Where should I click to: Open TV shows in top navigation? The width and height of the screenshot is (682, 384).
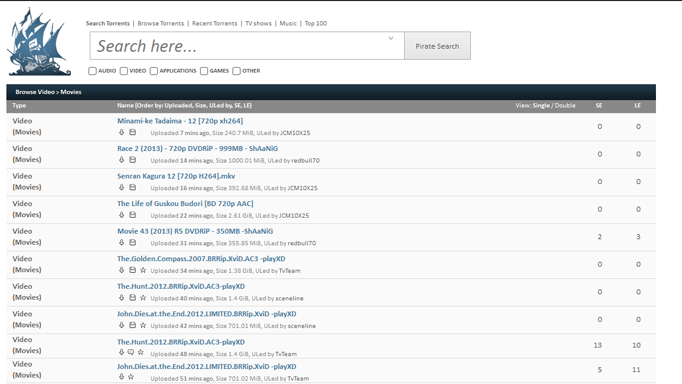(258, 23)
